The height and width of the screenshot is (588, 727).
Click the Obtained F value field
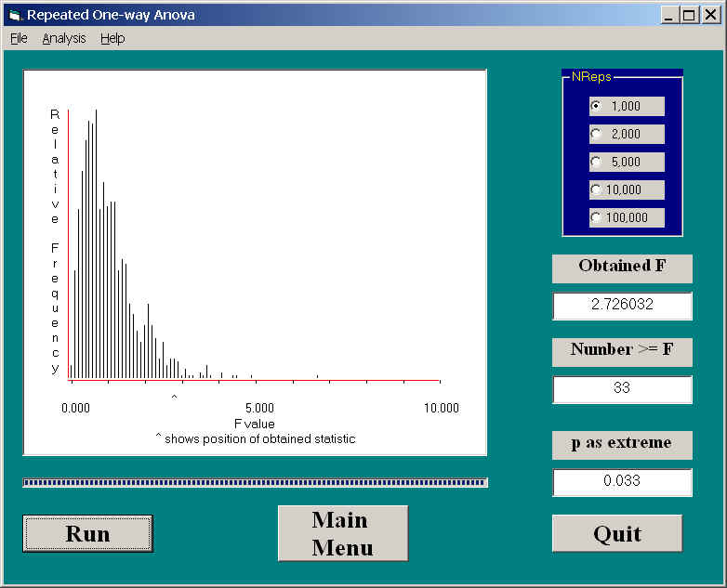(622, 306)
